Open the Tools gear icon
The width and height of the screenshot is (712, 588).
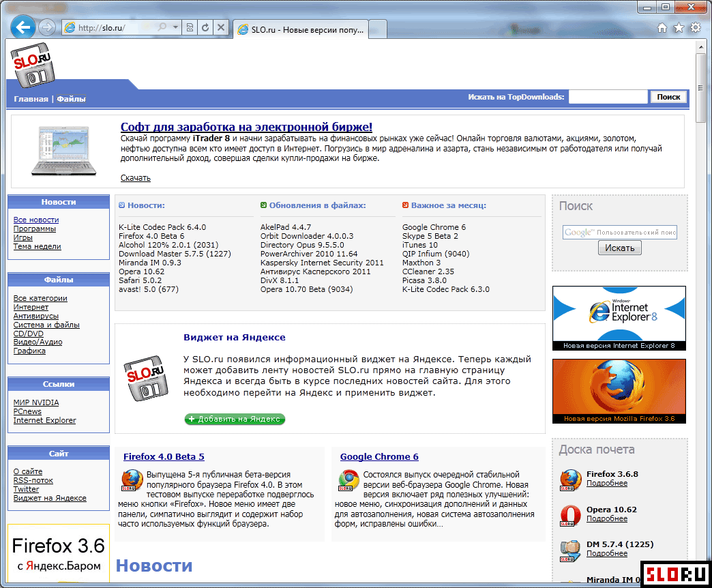click(x=696, y=28)
